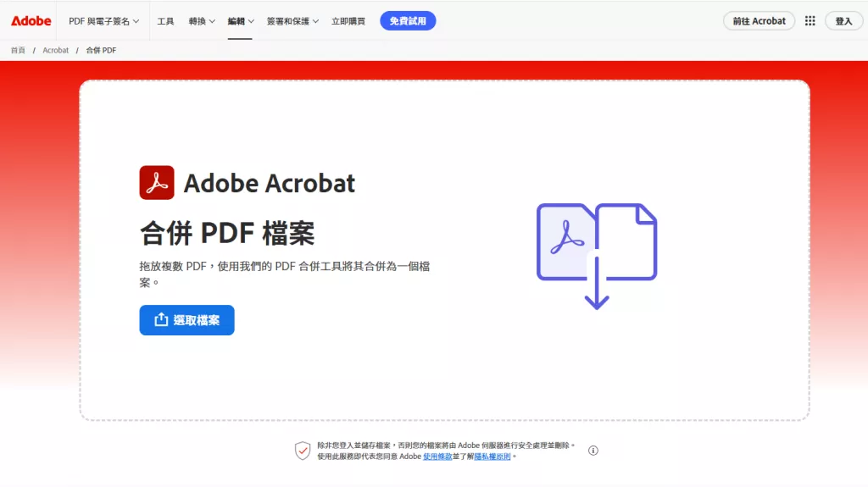Open the apps grid icon
The height and width of the screenshot is (487, 868).
810,21
